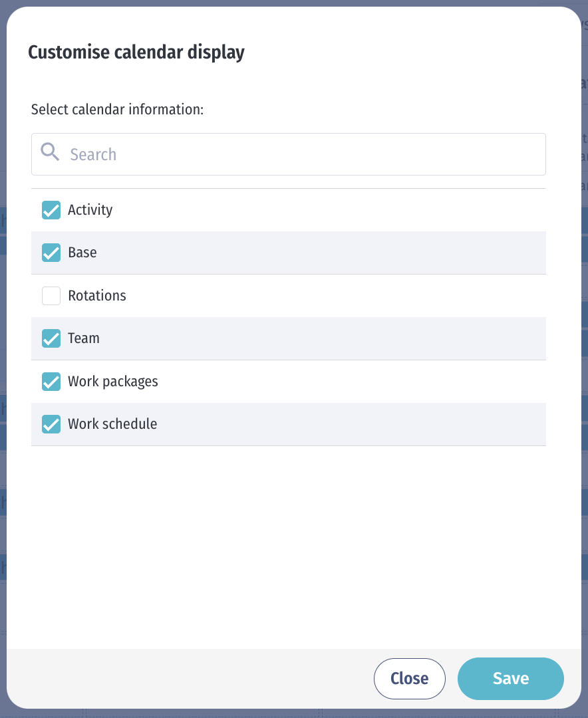Toggle off the Work schedule checkbox

[51, 424]
